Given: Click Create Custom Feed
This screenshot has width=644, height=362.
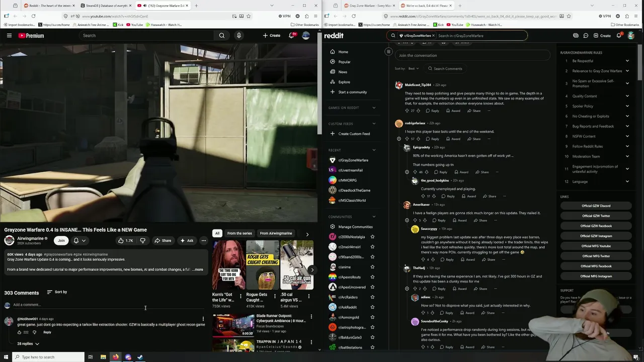Looking at the screenshot, I should click(354, 134).
